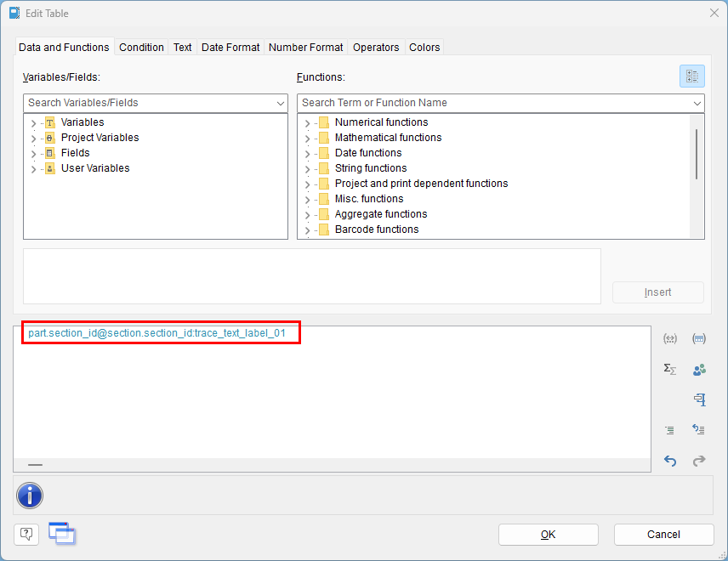Expand the Numerical functions folder
This screenshot has height=561, width=728.
click(308, 122)
